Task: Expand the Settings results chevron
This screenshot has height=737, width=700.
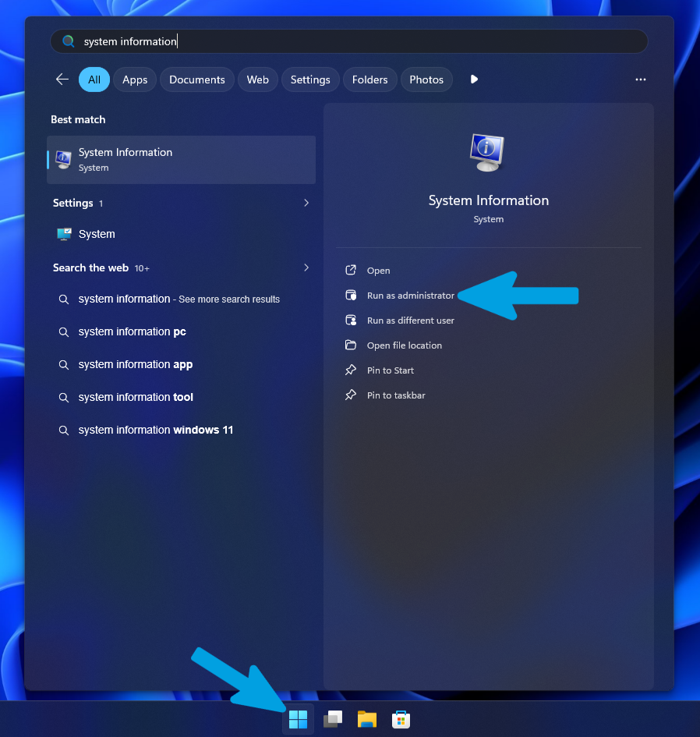Action: click(306, 203)
